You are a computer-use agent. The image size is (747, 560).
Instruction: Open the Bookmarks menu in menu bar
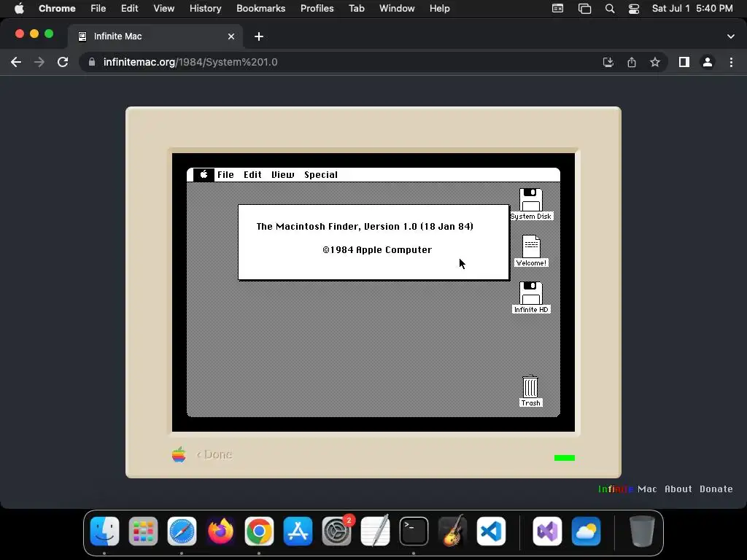click(x=261, y=9)
